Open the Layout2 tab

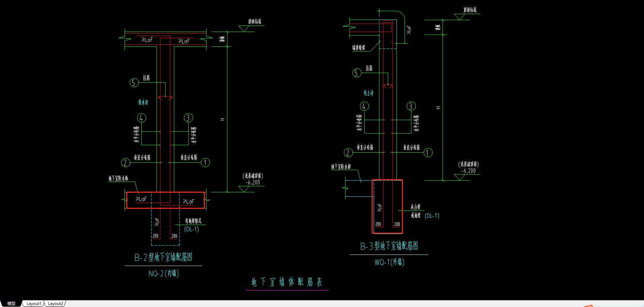click(55, 303)
